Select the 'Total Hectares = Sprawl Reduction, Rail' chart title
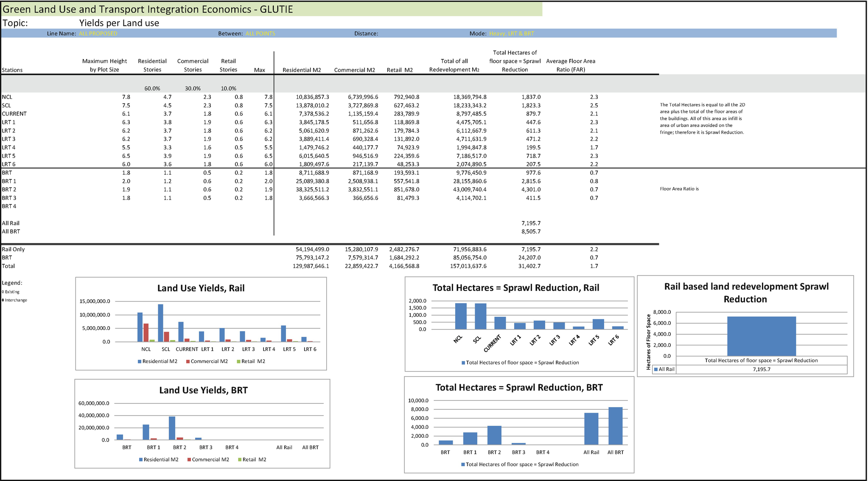The height and width of the screenshot is (481, 868). (515, 288)
